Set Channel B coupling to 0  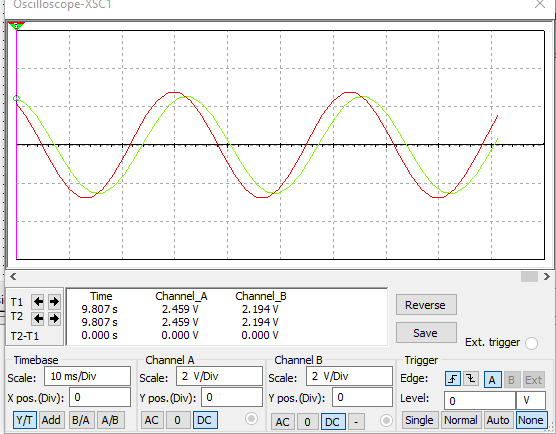pos(307,422)
